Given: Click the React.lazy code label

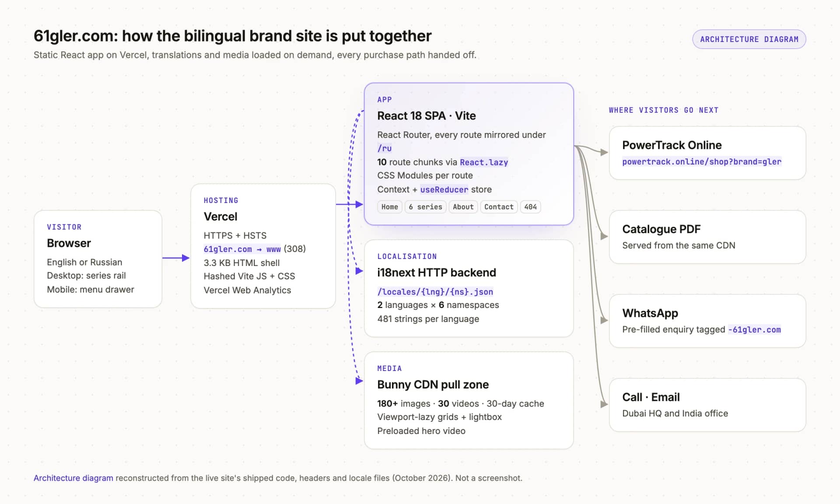Looking at the screenshot, I should (484, 163).
